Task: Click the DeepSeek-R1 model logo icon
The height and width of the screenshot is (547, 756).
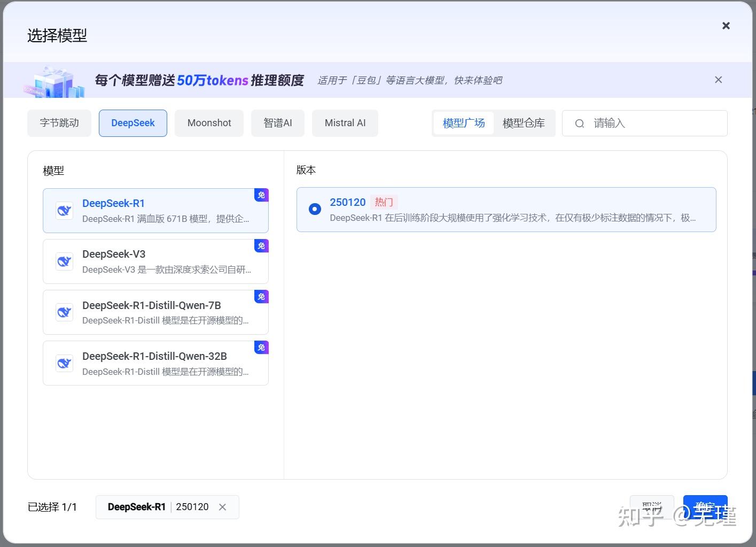Action: coord(64,210)
